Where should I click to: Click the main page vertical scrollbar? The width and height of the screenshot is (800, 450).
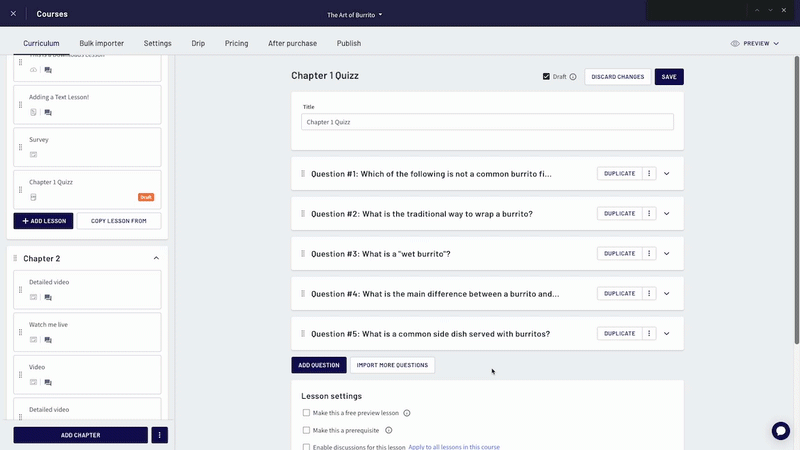[796, 199]
